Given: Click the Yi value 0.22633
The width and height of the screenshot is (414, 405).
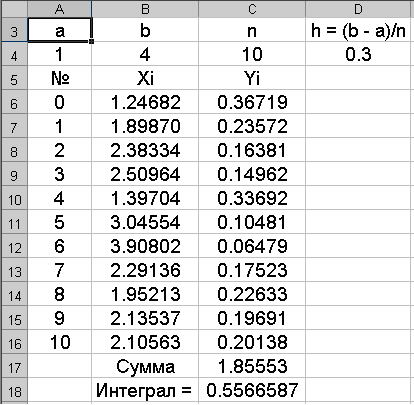Looking at the screenshot, I should point(252,294).
